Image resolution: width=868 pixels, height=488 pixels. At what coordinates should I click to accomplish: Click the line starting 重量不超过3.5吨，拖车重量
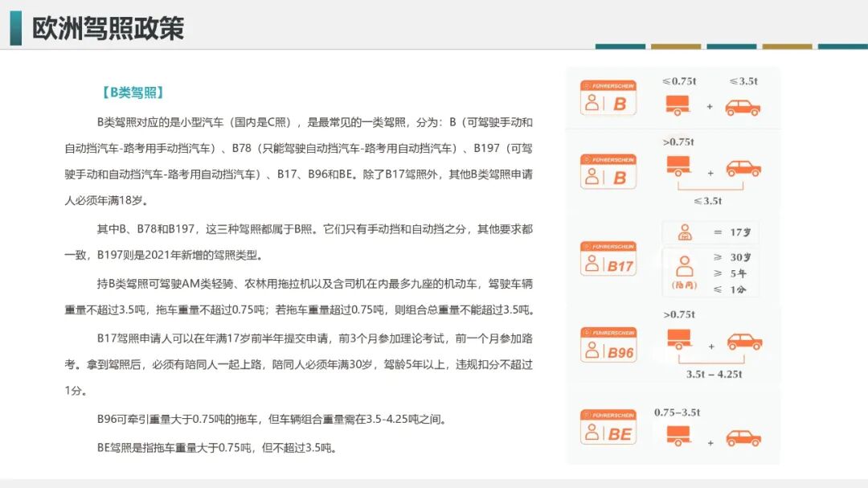pyautogui.click(x=300, y=310)
